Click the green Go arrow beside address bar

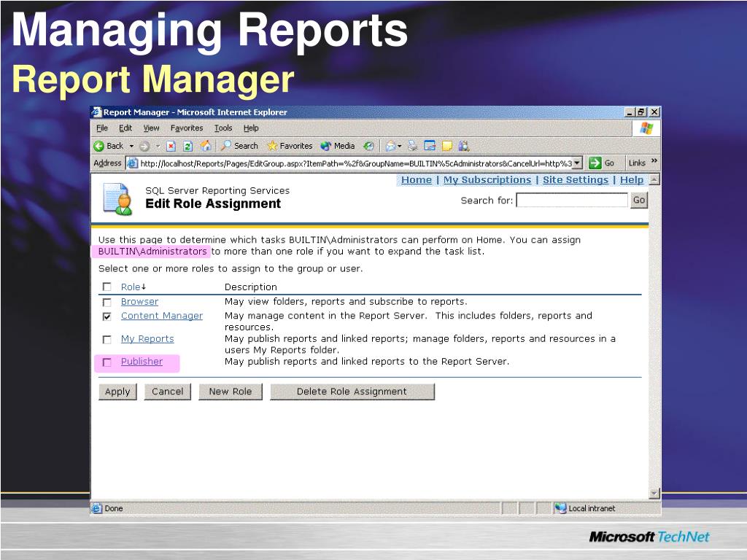595,163
